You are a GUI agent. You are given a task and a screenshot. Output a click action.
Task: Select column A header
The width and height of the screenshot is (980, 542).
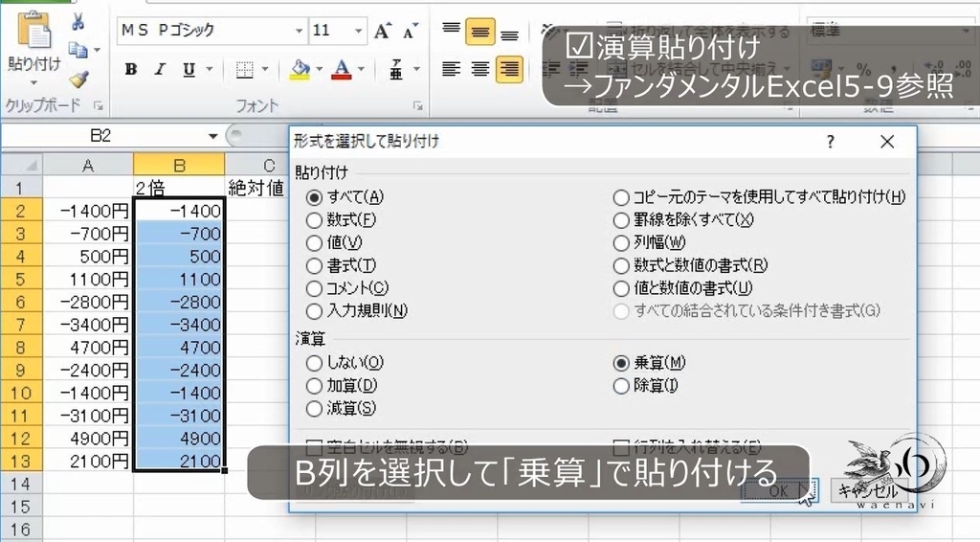88,166
